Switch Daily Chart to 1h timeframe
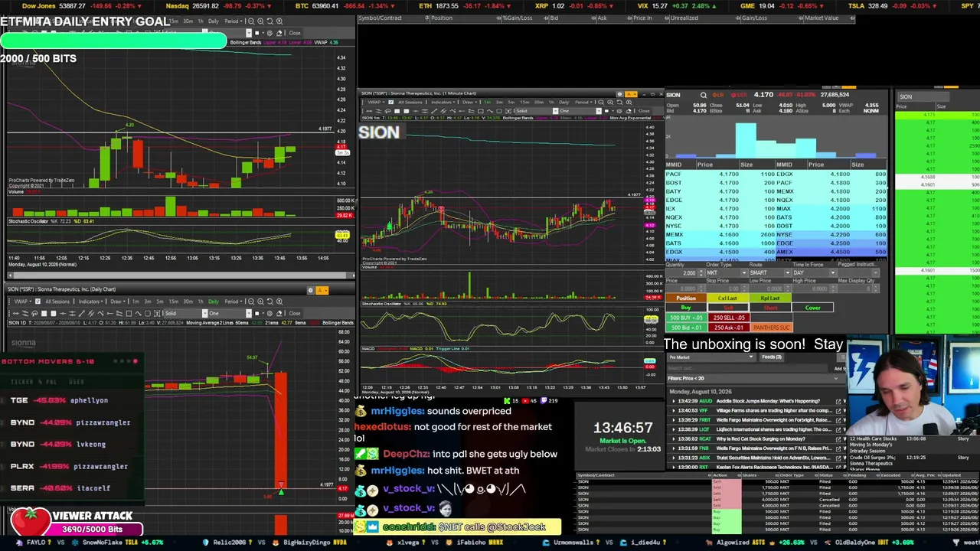 pos(201,302)
